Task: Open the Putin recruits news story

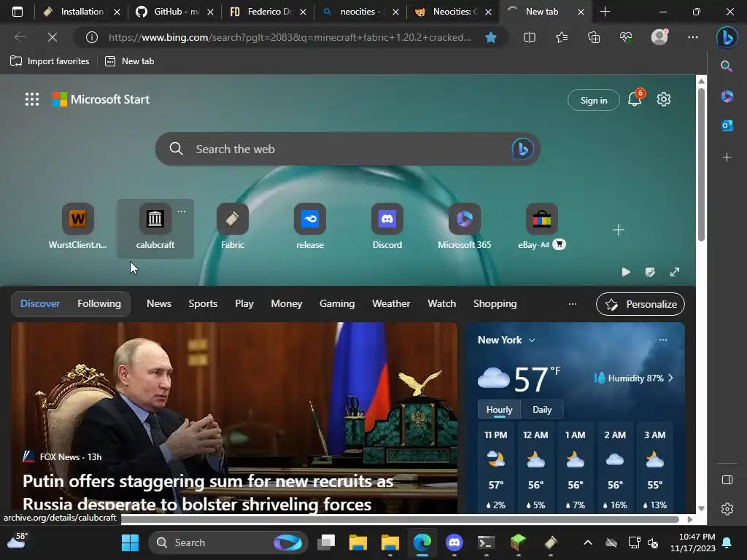Action: pos(209,492)
